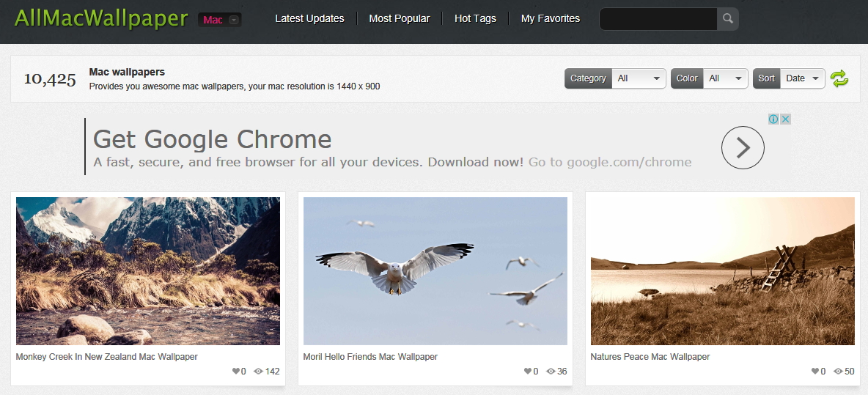Expand the Category filter dropdown

click(639, 78)
